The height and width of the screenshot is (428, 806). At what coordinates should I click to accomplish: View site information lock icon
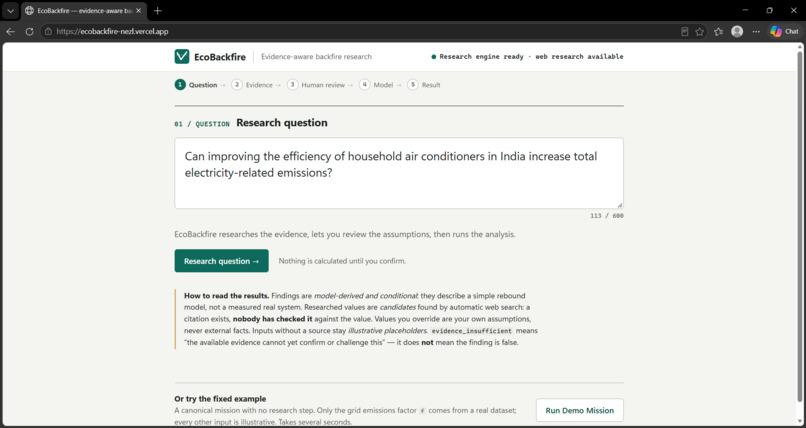48,31
